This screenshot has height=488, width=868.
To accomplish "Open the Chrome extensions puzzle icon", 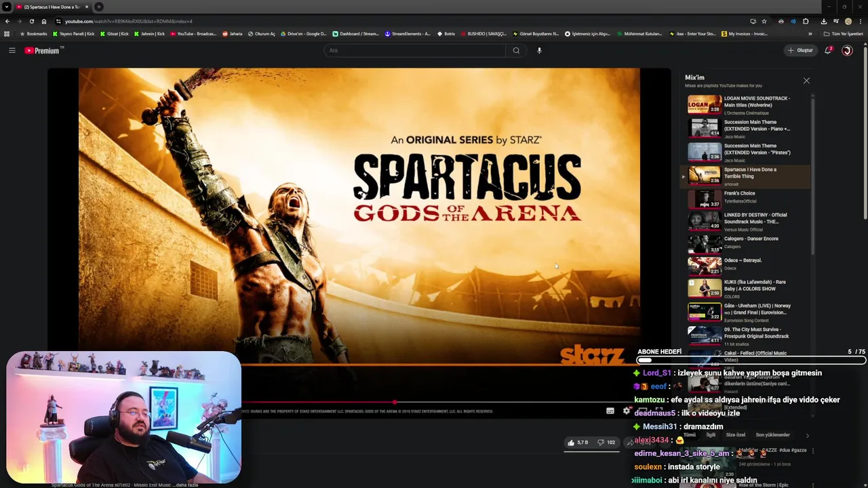I will (806, 21).
